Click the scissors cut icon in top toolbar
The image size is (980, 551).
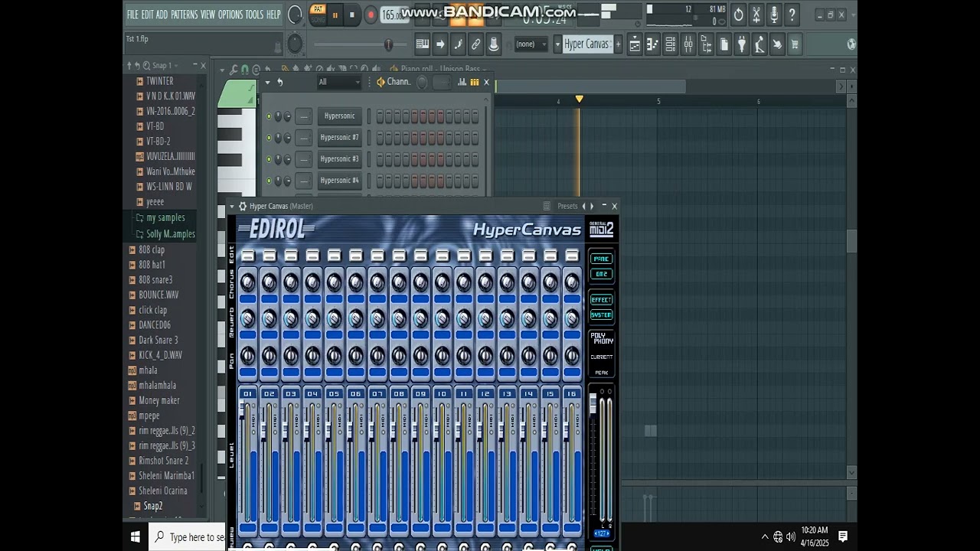point(756,14)
